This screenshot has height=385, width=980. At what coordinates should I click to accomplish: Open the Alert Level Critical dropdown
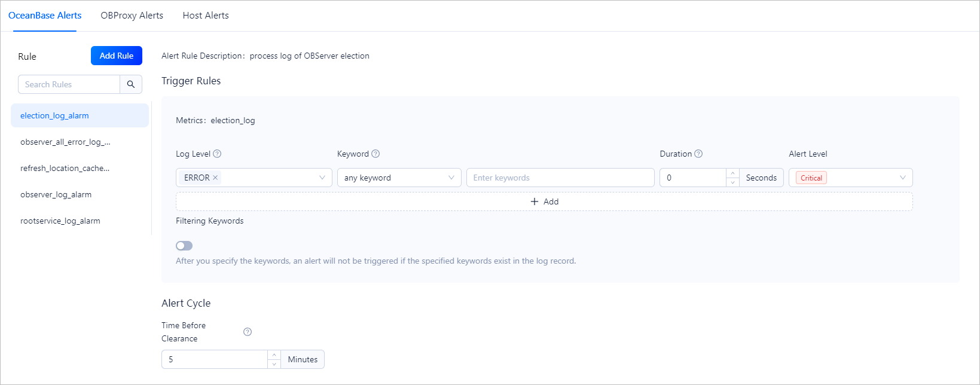point(850,178)
